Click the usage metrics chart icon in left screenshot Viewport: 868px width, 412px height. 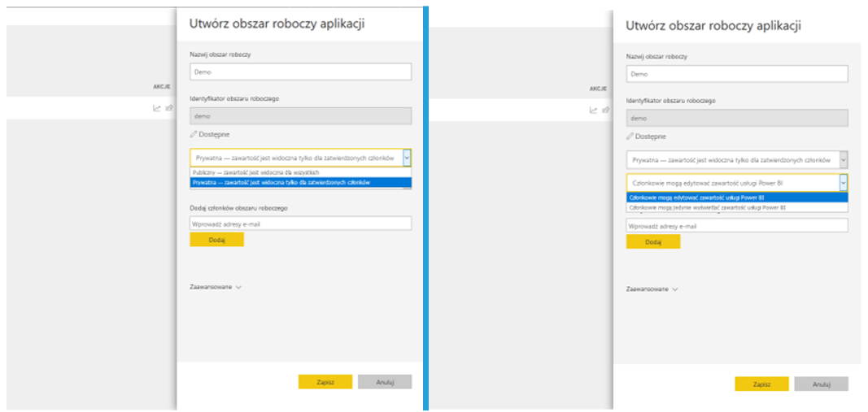click(157, 108)
